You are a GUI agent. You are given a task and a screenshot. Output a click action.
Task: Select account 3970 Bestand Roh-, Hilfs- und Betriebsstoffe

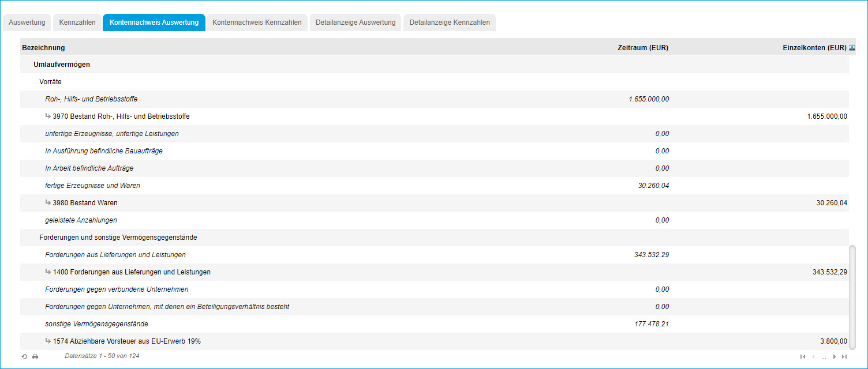435,116
